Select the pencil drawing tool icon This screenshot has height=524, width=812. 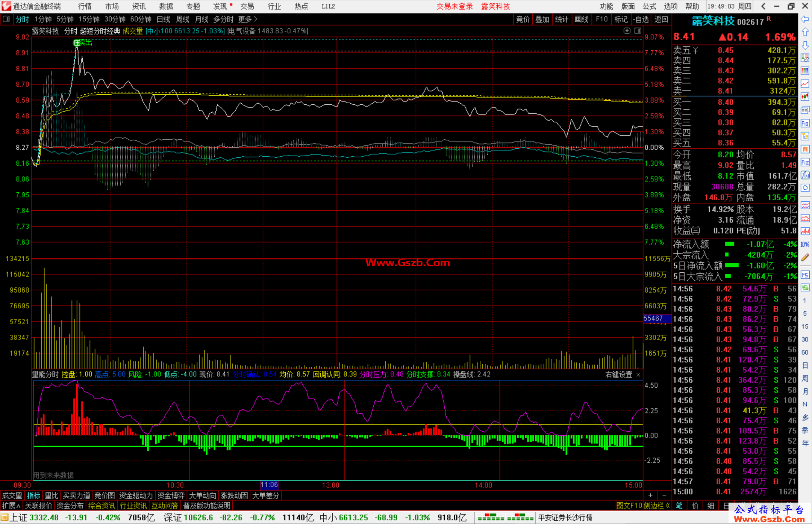(805, 257)
